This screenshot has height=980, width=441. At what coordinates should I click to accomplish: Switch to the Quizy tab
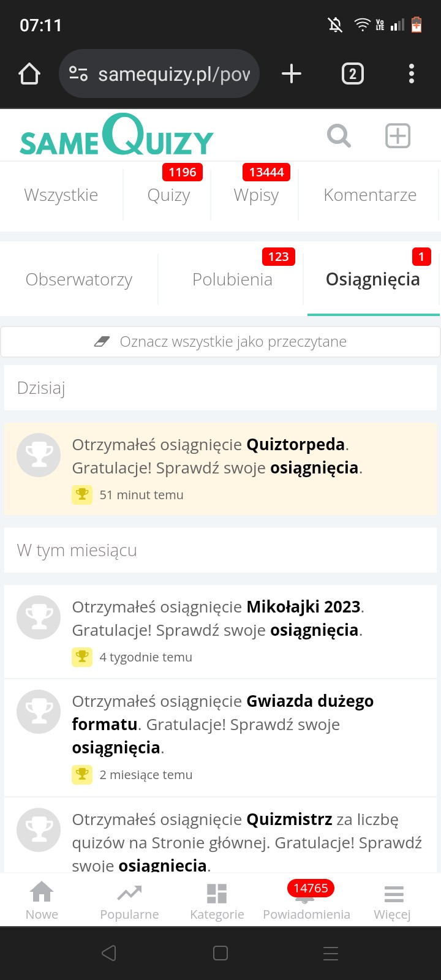click(x=168, y=195)
